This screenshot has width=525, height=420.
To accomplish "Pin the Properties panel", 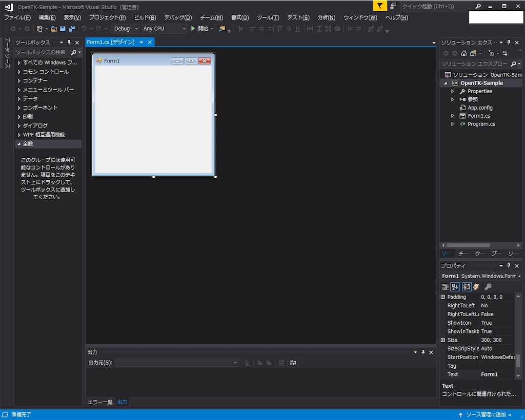I will [509, 266].
